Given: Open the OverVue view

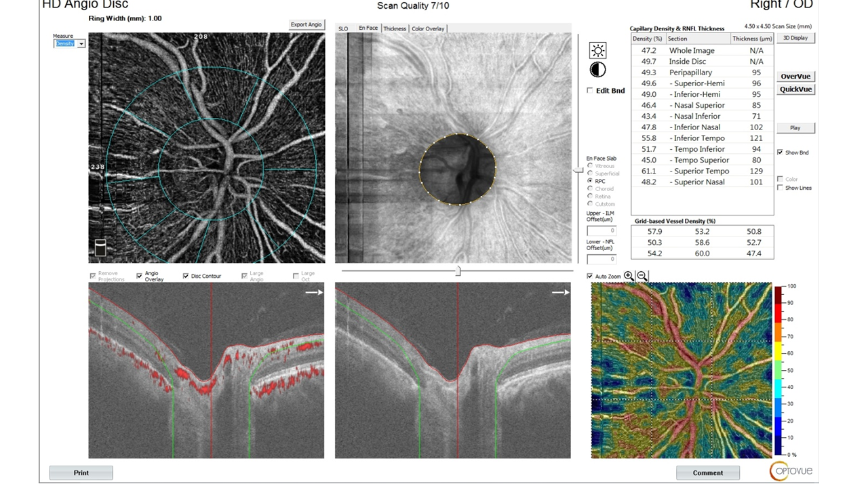Looking at the screenshot, I should click(x=795, y=77).
